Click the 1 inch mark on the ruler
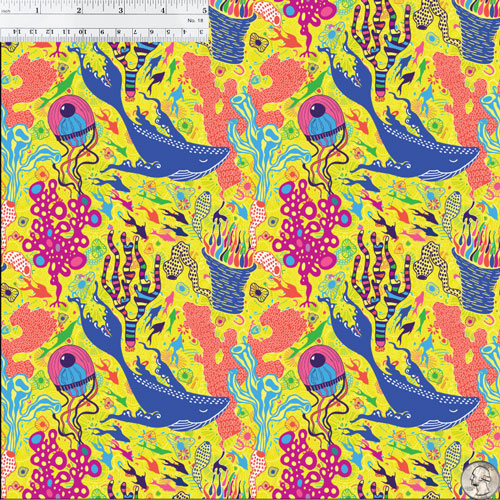This screenshot has width=500, height=500. [x=37, y=10]
